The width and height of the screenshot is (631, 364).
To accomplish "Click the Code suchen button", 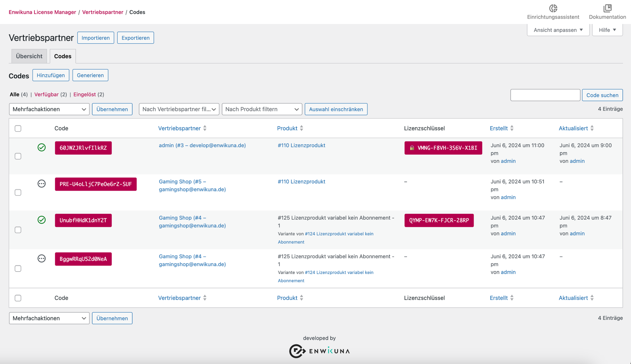I will (602, 95).
